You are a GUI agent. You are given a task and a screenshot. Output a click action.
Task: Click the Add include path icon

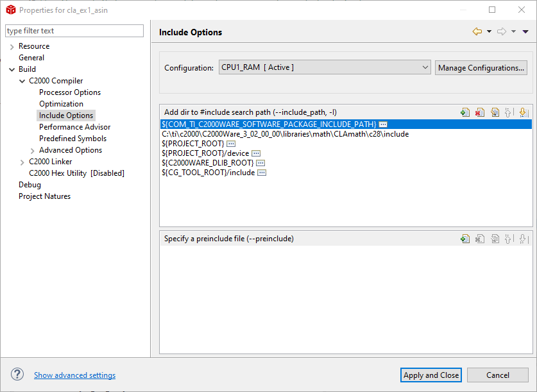[x=465, y=112]
